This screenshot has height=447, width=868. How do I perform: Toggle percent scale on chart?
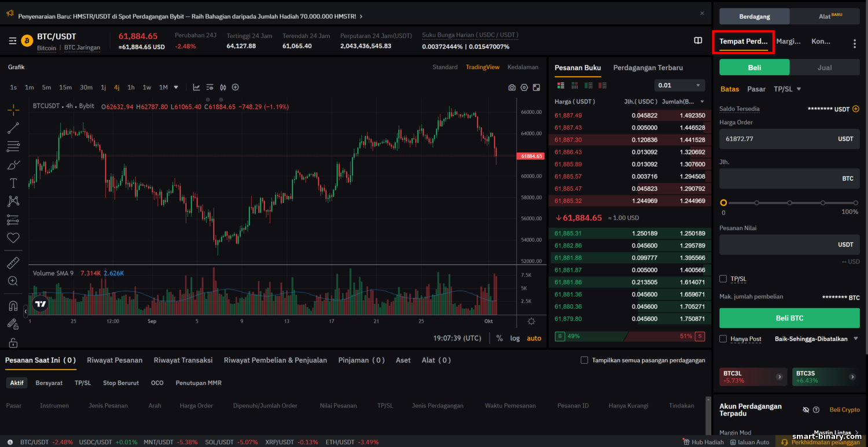(499, 338)
